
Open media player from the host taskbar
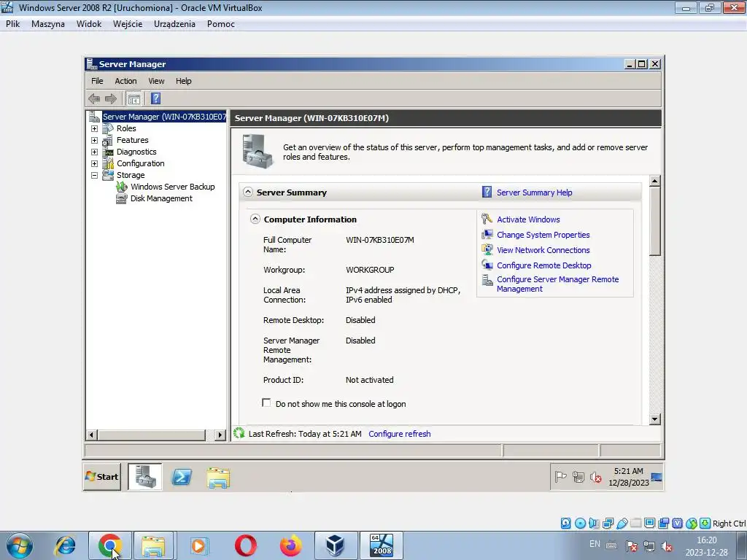[x=198, y=545]
